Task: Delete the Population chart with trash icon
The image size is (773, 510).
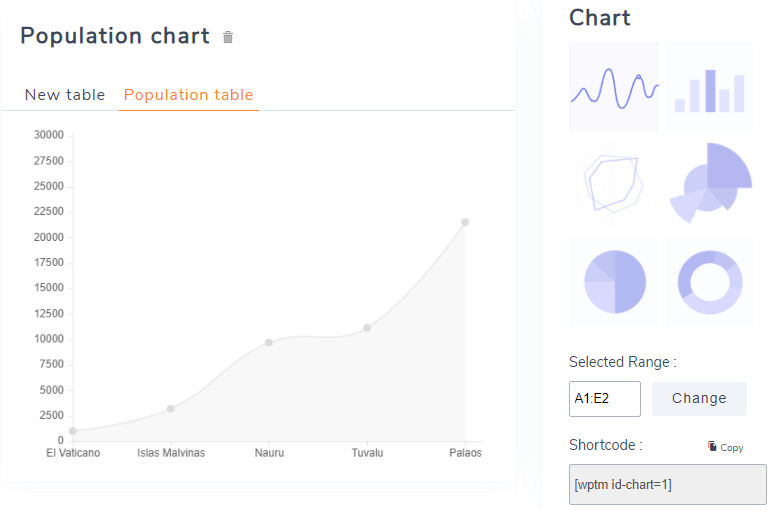Action: pos(228,38)
